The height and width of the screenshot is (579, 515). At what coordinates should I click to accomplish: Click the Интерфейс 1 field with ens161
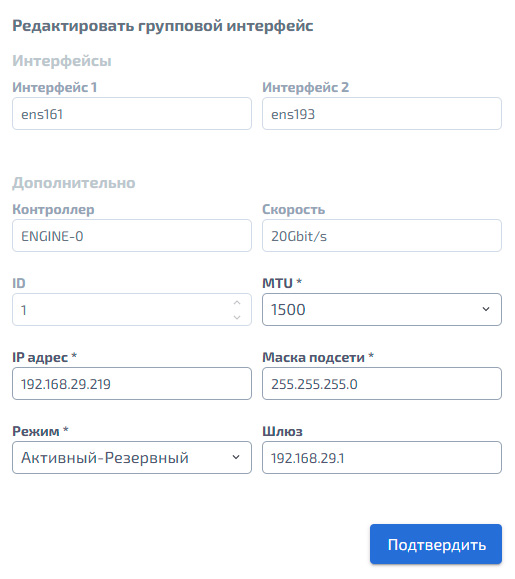132,114
